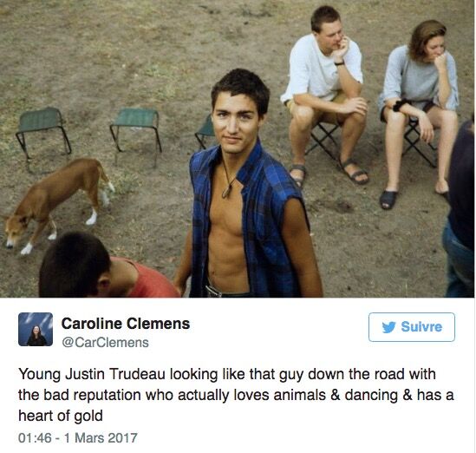Click the person in red shirt at bottom

coord(108,266)
